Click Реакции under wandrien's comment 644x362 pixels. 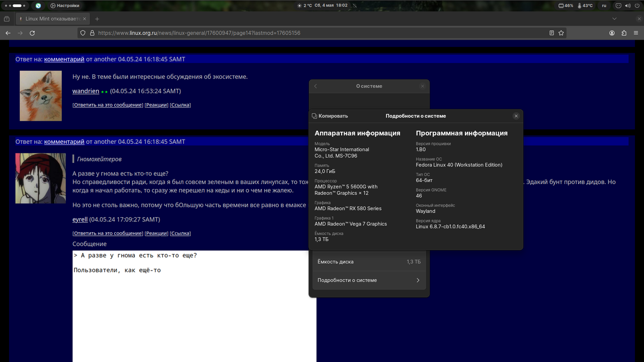coord(156,105)
